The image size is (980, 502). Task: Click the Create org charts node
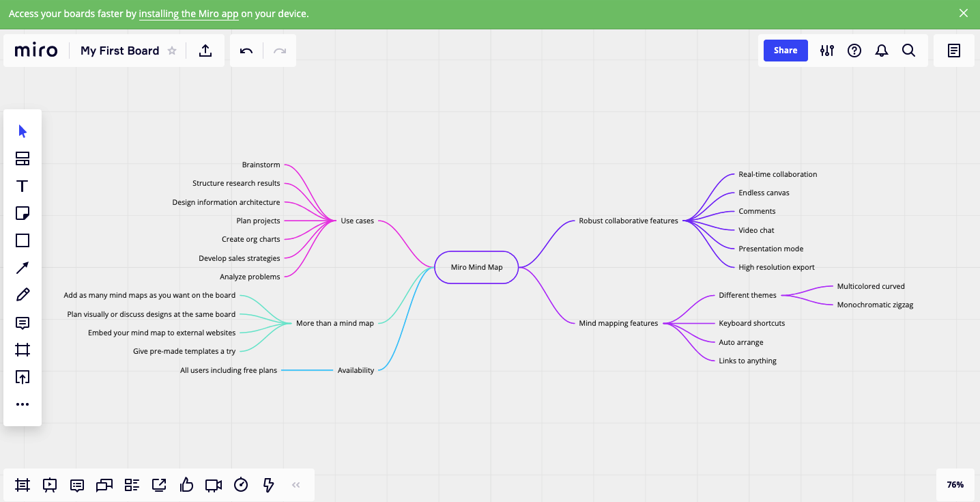point(251,239)
